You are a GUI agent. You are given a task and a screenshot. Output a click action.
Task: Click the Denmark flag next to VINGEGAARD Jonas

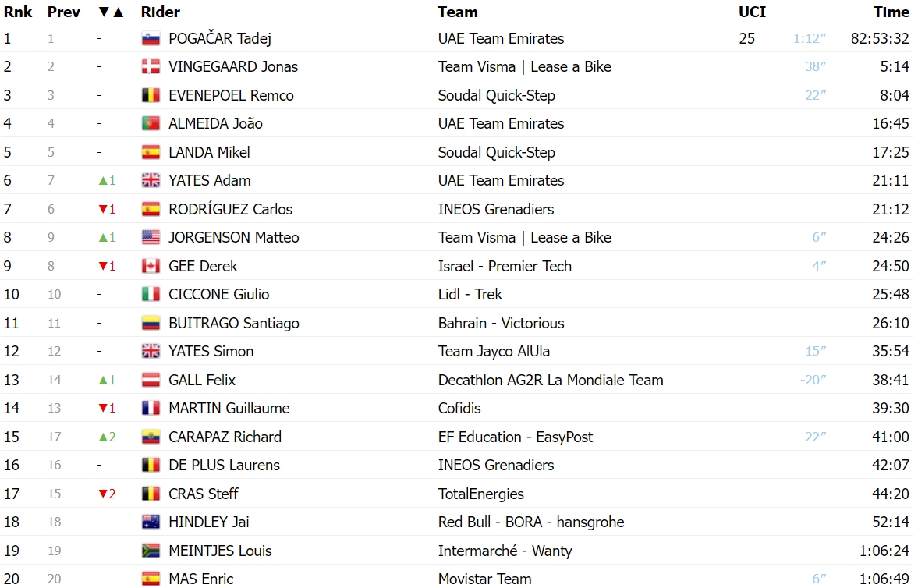pos(151,67)
